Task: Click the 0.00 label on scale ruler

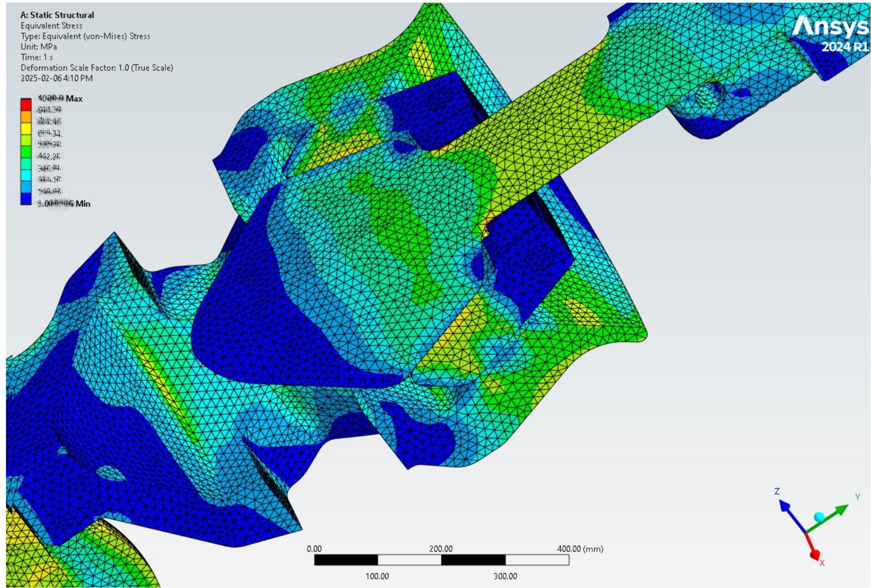Action: pyautogui.click(x=314, y=549)
